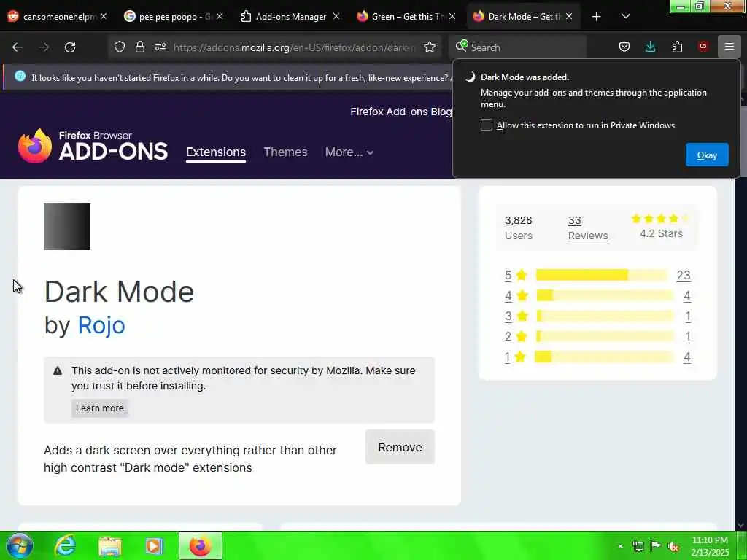The width and height of the screenshot is (747, 560).
Task: Click the address bar URL field
Action: (x=294, y=47)
